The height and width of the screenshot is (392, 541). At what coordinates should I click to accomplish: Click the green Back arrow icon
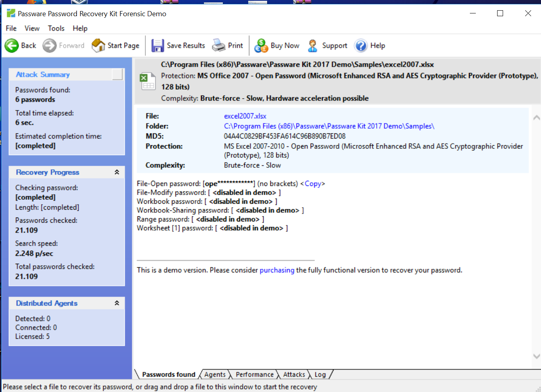point(11,46)
